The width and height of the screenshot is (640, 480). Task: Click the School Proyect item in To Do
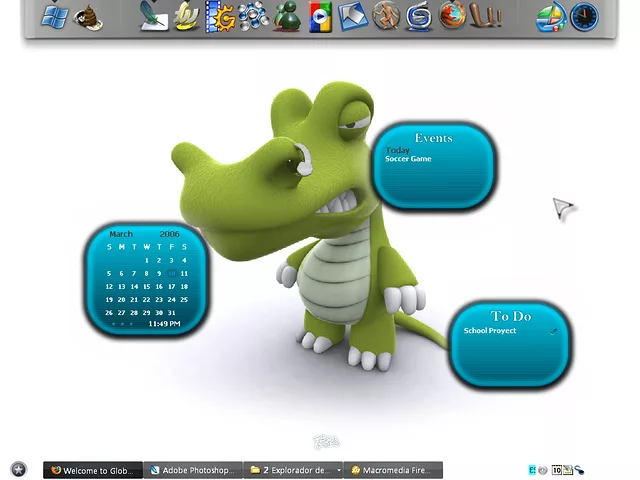tap(490, 331)
